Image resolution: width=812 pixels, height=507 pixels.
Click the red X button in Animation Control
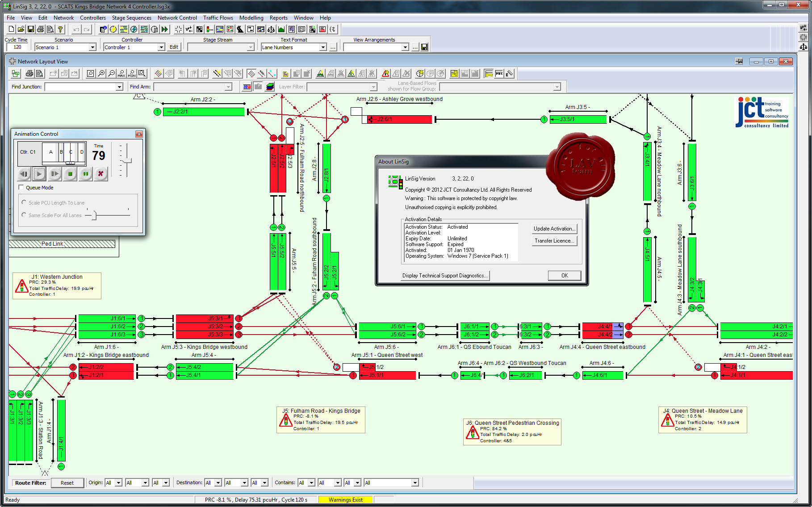pos(101,174)
